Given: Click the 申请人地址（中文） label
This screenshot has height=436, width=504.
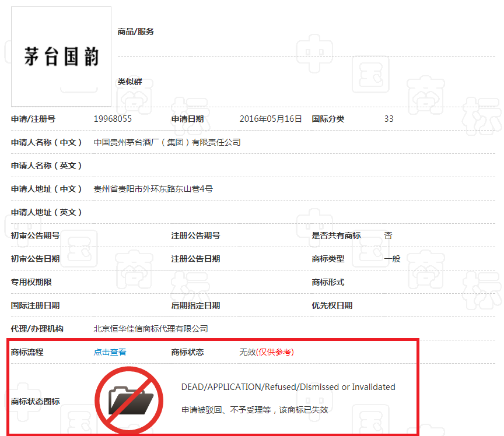Looking at the screenshot, I should pos(46,189).
